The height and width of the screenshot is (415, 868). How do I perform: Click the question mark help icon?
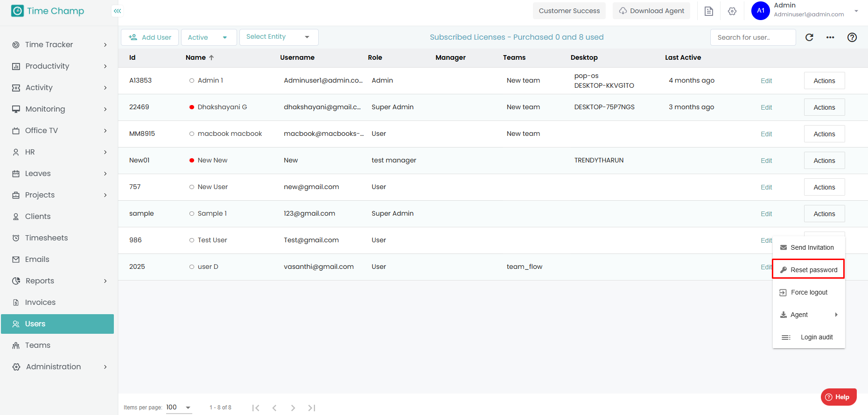(x=852, y=37)
